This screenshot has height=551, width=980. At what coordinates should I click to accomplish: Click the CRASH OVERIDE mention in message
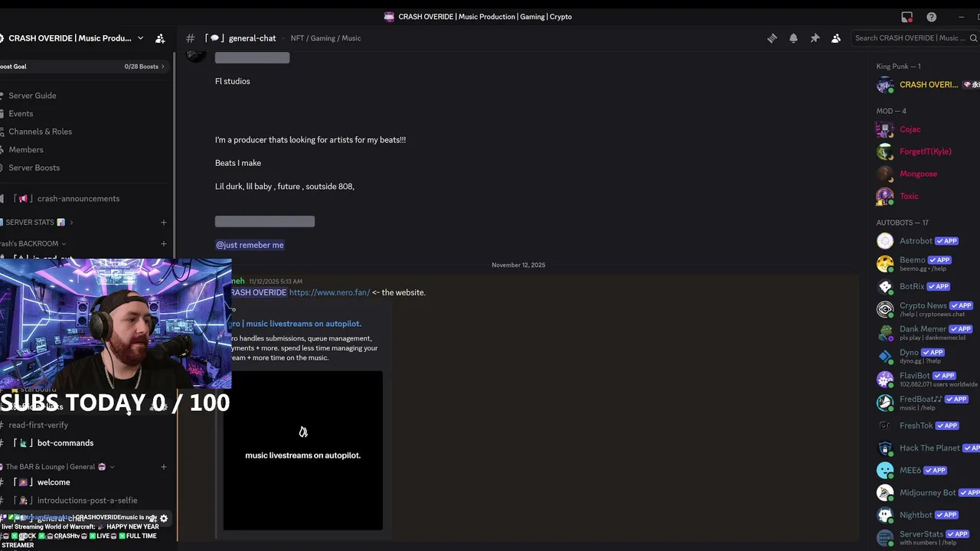click(258, 292)
